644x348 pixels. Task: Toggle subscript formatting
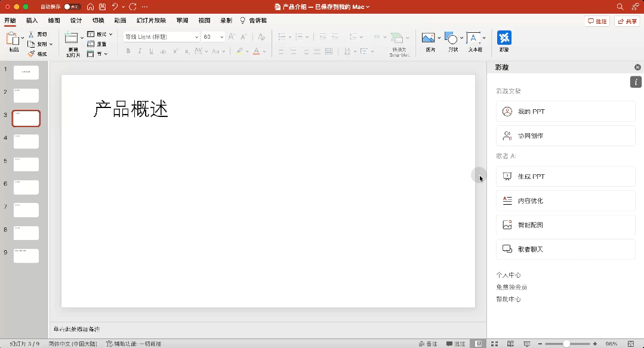(x=187, y=51)
